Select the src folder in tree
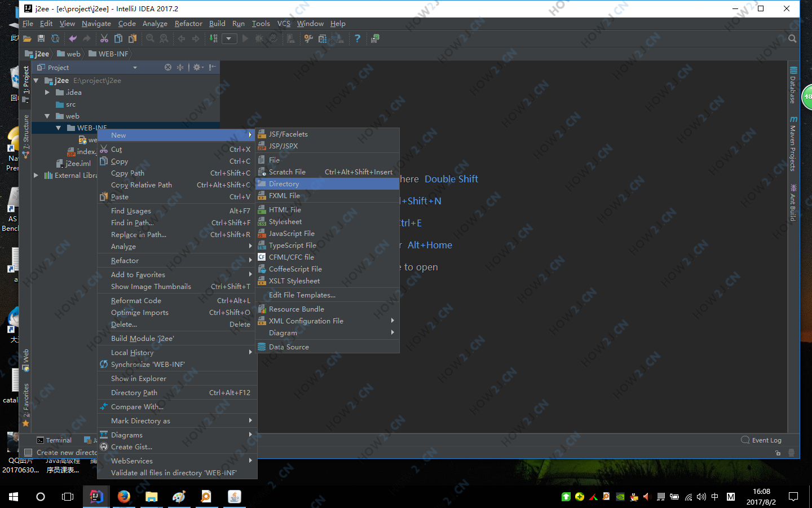812x508 pixels. point(66,104)
